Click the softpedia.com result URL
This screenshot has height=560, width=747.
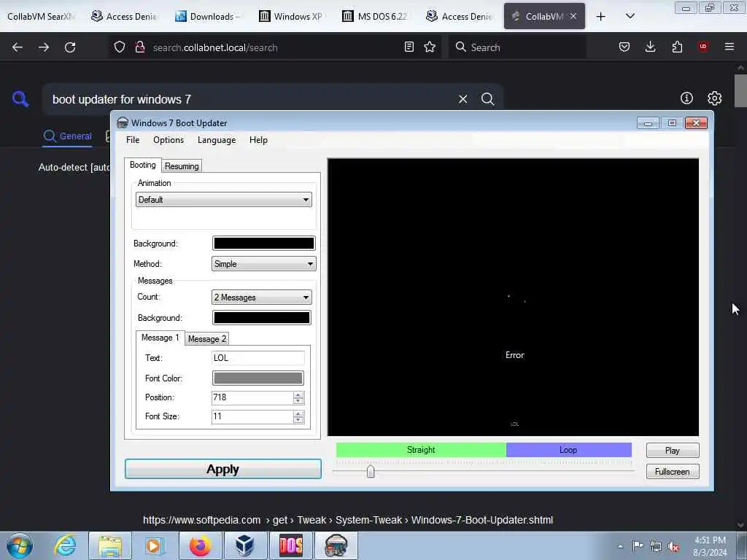(348, 520)
